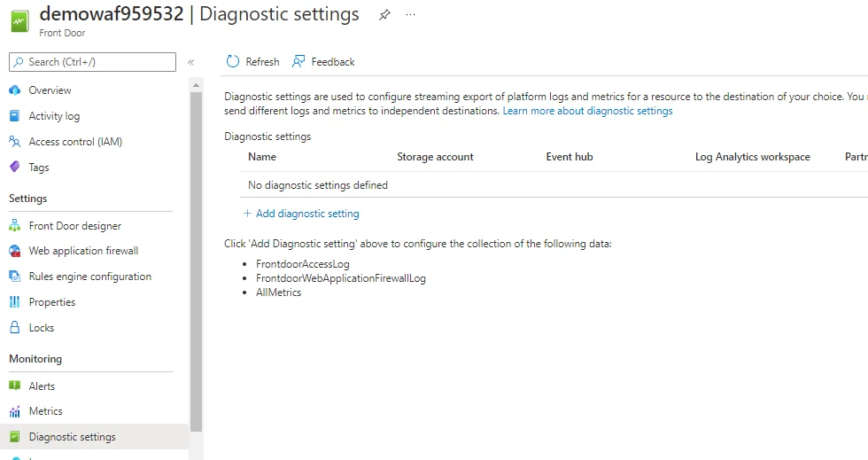Pin the Diagnostic settings page
Image resolution: width=868 pixels, height=460 pixels.
[384, 15]
